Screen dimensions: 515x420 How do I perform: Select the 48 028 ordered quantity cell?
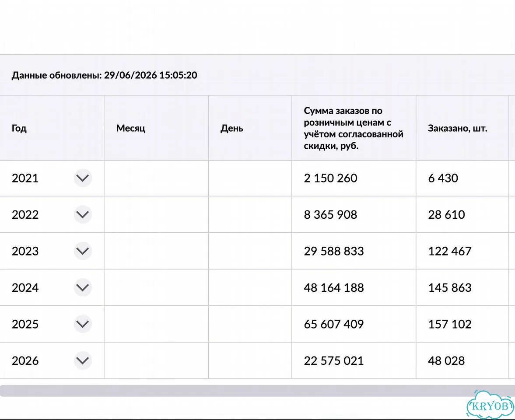point(462,360)
